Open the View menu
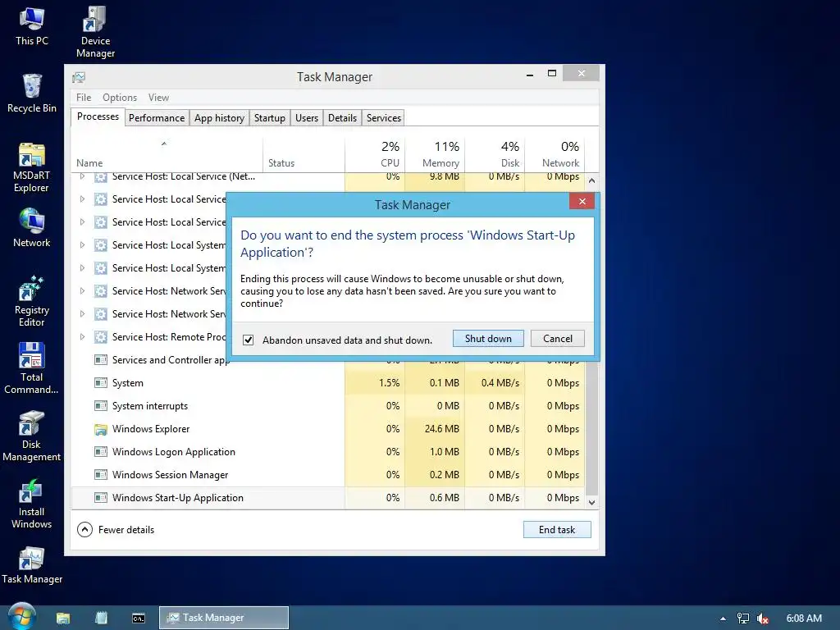The width and height of the screenshot is (840, 630). click(x=158, y=98)
